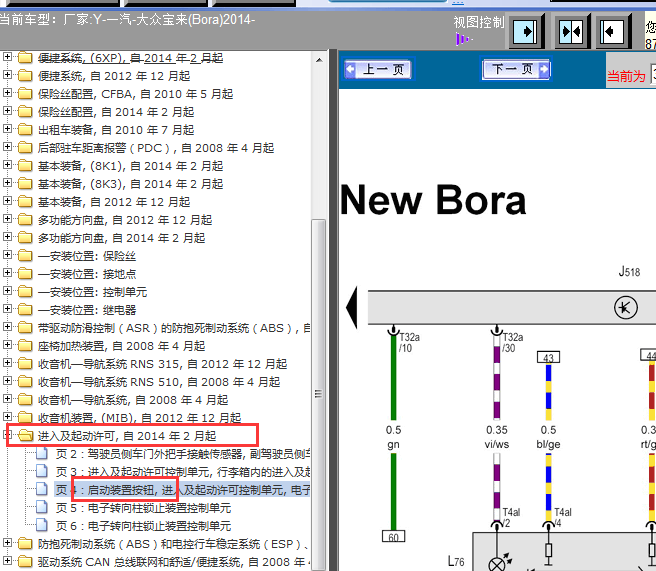Select 便捷系统, (6XP) entry
This screenshot has width=656, height=571.
131,58
